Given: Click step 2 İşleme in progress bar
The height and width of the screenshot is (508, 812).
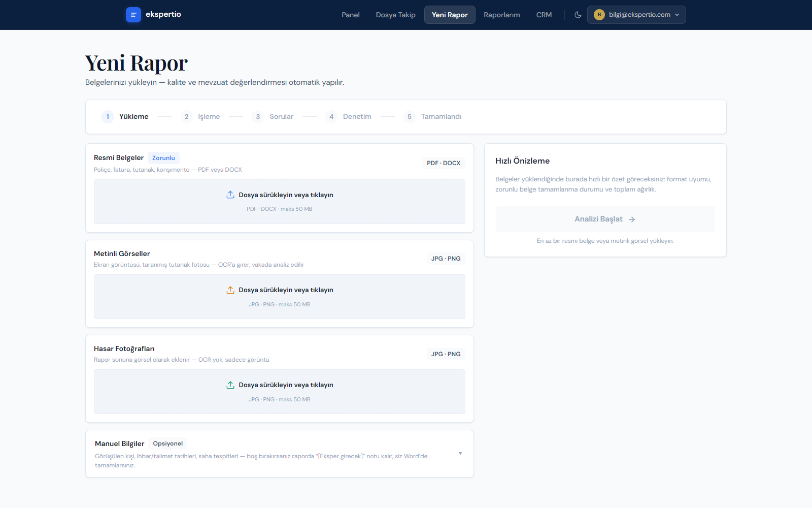Looking at the screenshot, I should click(x=200, y=117).
